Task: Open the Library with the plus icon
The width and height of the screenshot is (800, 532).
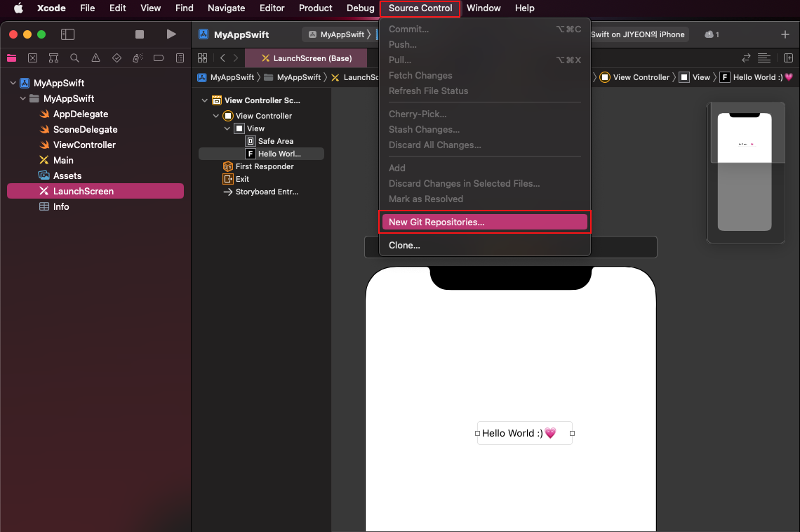Action: pyautogui.click(x=785, y=34)
